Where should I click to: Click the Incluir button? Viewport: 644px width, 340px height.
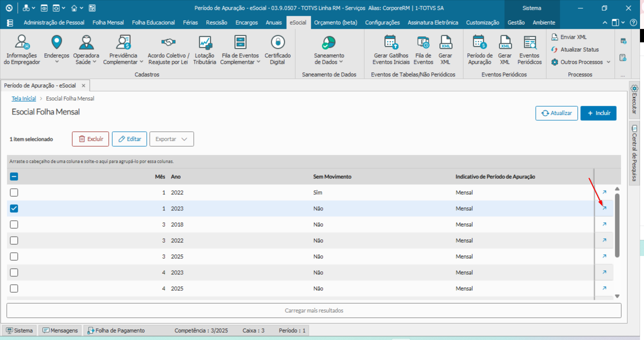click(598, 113)
